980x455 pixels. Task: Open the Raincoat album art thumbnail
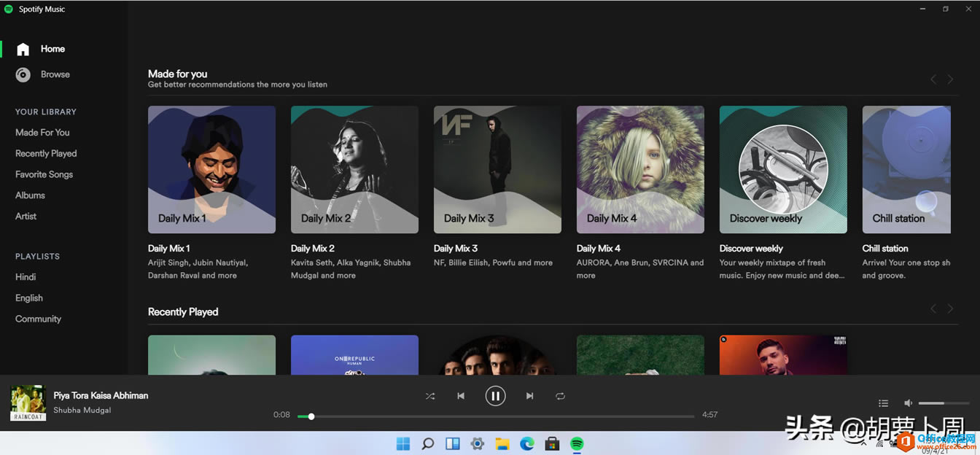point(28,403)
